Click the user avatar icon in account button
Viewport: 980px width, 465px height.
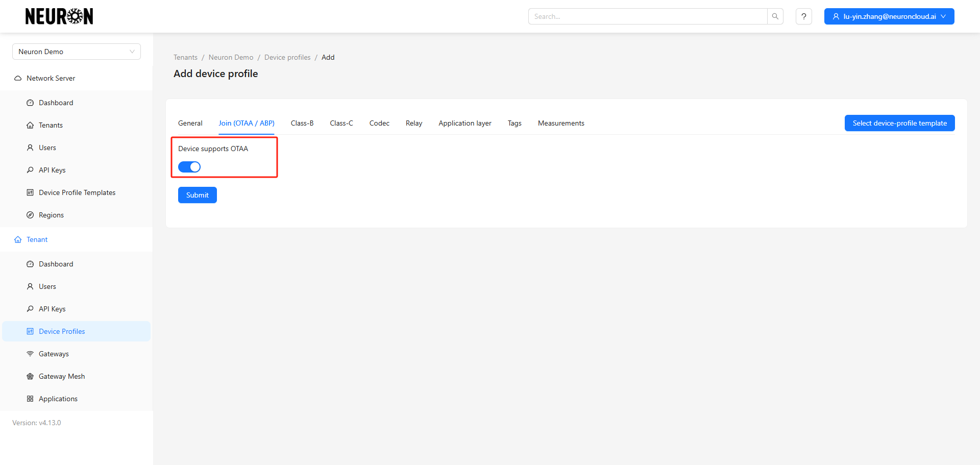point(836,16)
